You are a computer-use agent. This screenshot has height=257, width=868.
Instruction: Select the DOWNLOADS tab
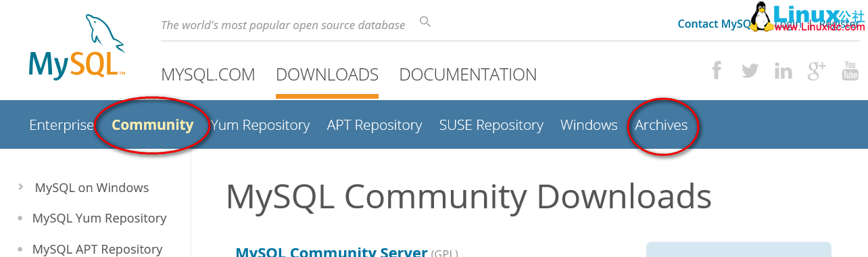coord(327,74)
